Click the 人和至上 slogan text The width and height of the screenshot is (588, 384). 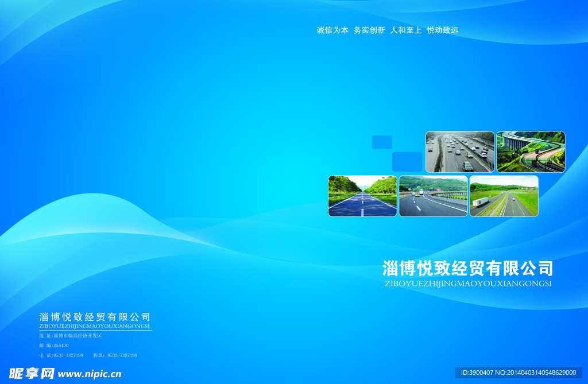point(406,30)
